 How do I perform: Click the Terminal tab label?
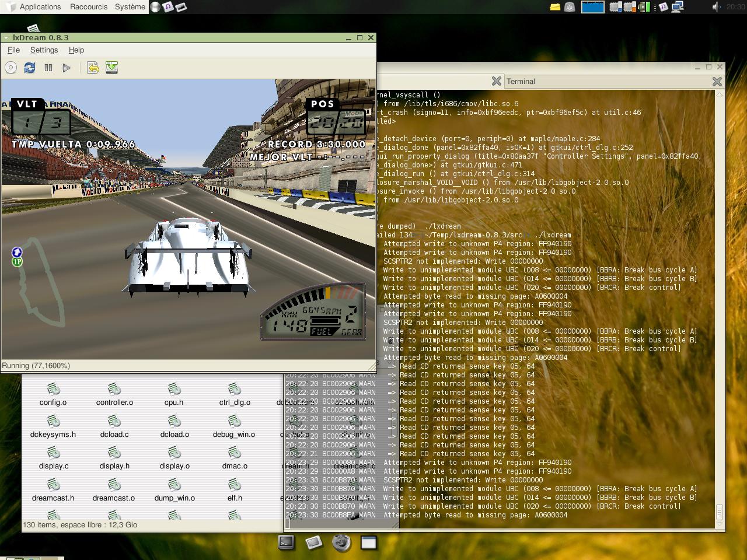(x=521, y=82)
